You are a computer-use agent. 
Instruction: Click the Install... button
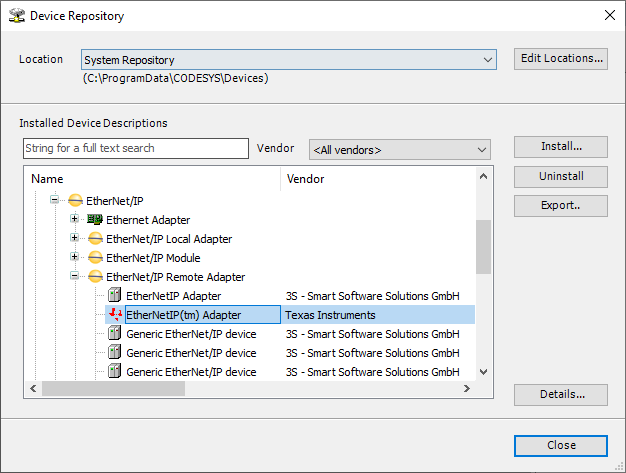[x=560, y=147]
